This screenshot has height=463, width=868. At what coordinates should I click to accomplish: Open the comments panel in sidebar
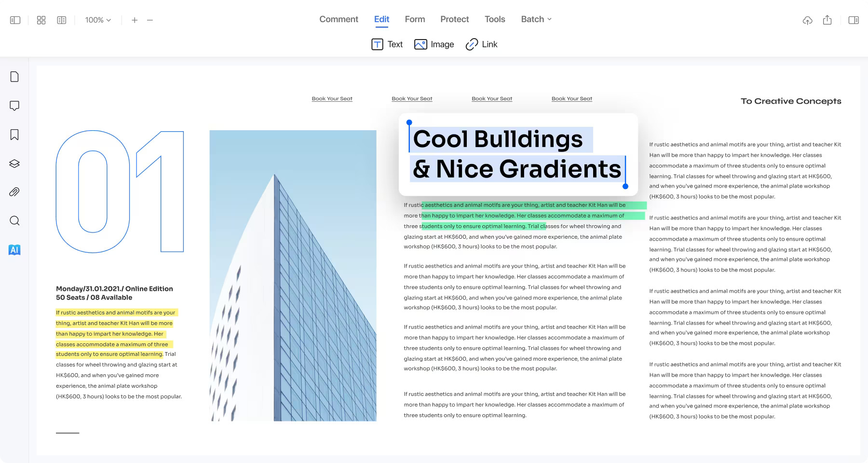[14, 106]
